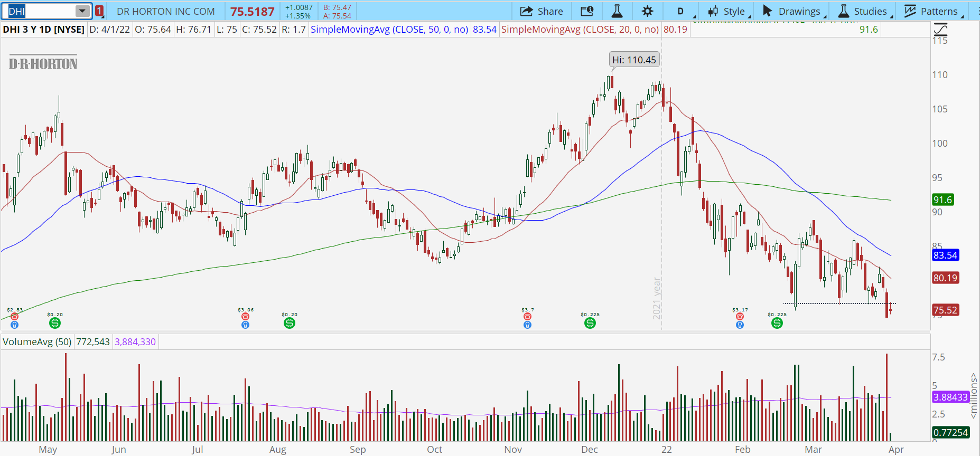Click the August dividend icon labeled $0.20

click(290, 322)
